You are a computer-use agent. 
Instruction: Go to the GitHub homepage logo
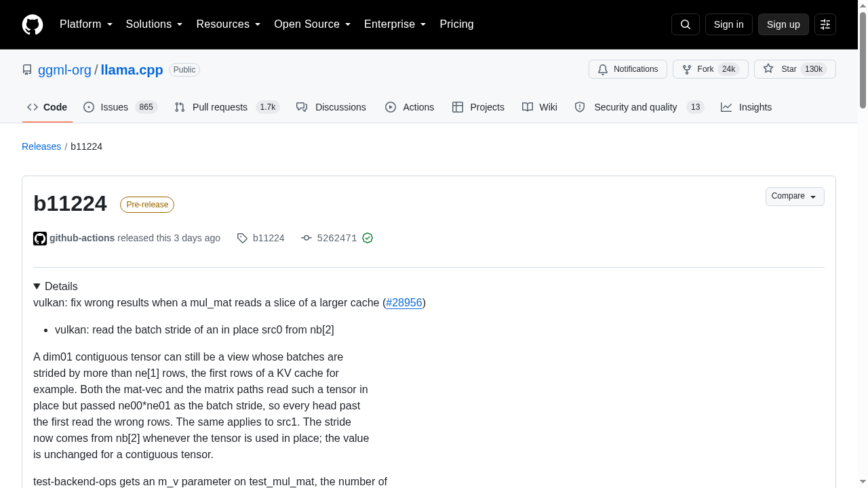pos(33,24)
